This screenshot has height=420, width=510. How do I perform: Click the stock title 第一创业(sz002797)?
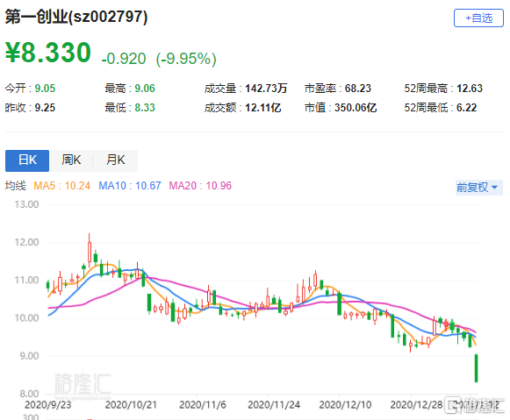click(76, 17)
